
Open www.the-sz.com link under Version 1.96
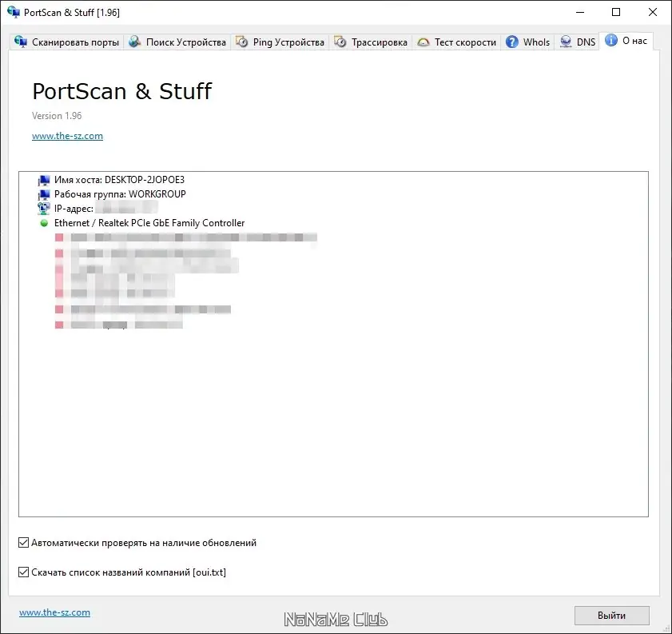point(67,136)
